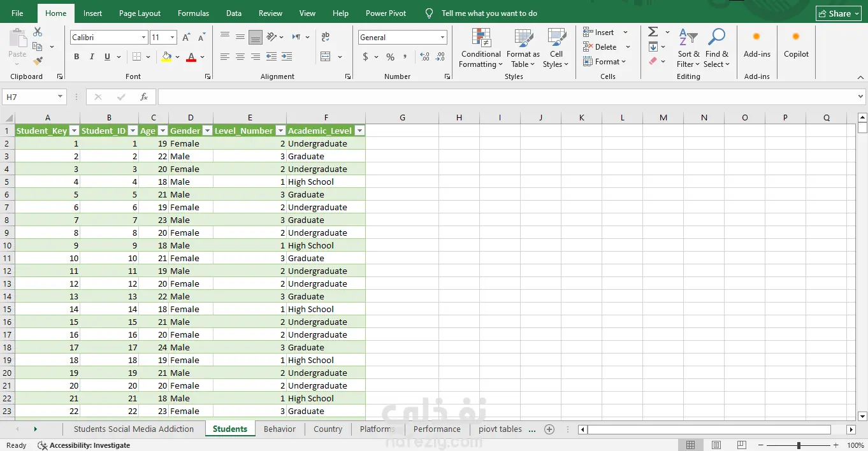Click the Share button
The height and width of the screenshot is (451, 868).
[x=840, y=13]
